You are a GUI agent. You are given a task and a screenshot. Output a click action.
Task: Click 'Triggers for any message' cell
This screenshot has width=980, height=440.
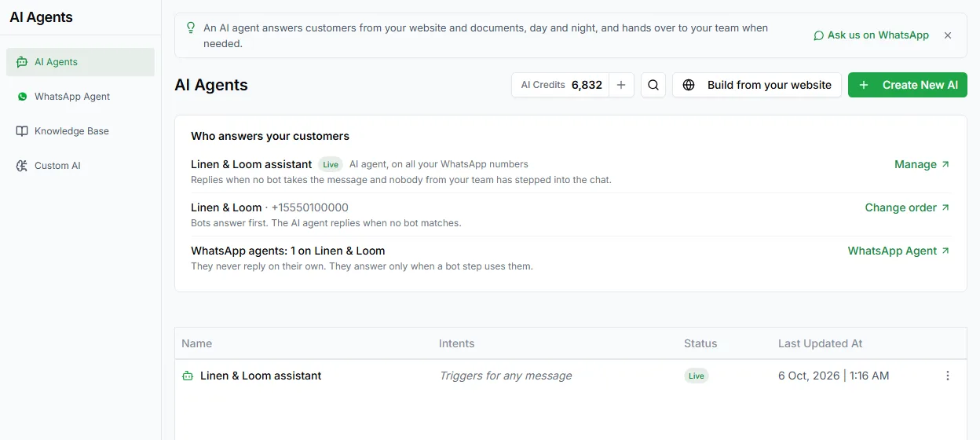[x=506, y=376]
